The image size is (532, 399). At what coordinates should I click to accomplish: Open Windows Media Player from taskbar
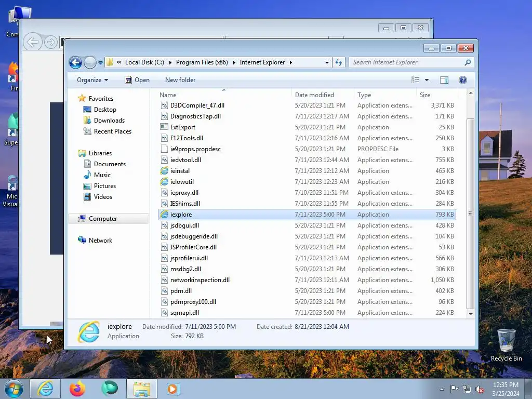[173, 389]
